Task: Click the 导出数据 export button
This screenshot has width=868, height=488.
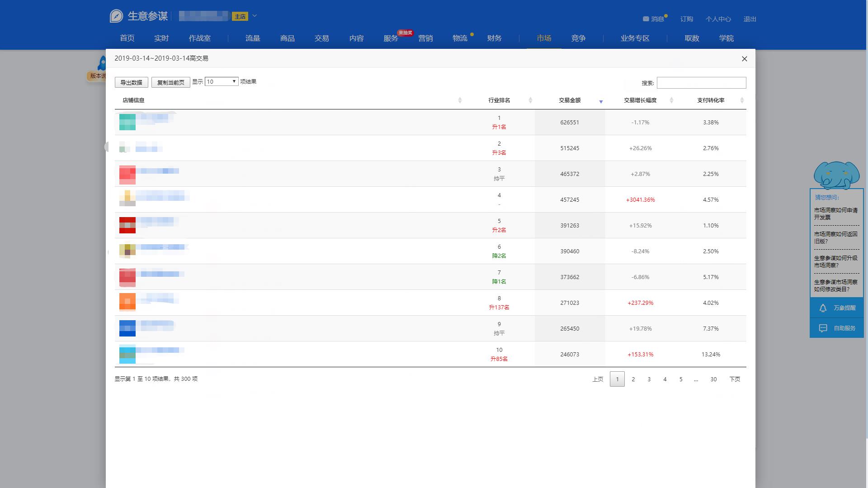Action: point(131,82)
